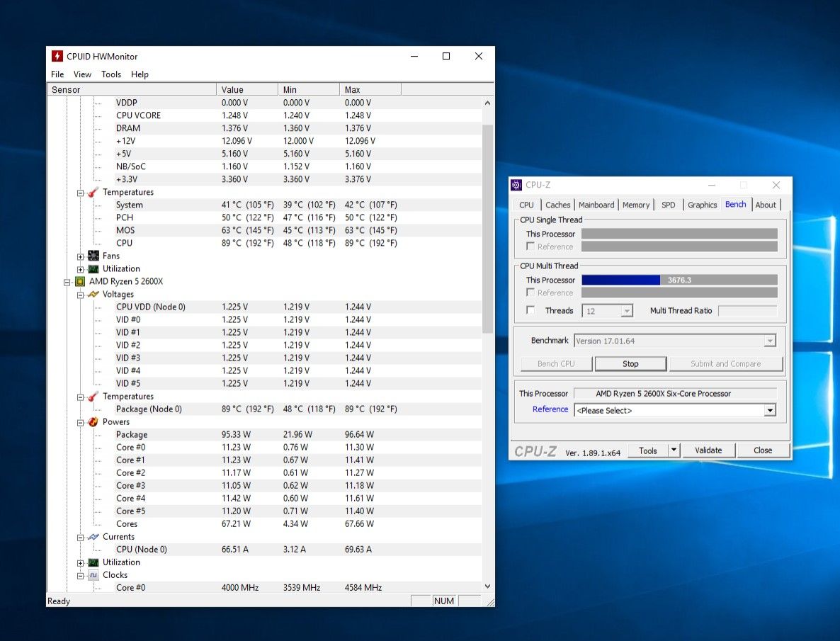Viewport: 840px width, 641px height.
Task: Click the Powers flame icon
Action: pyautogui.click(x=93, y=422)
